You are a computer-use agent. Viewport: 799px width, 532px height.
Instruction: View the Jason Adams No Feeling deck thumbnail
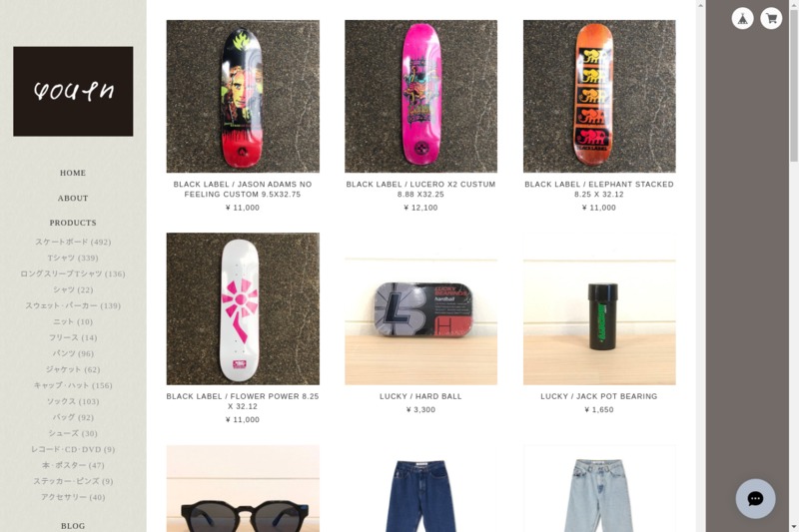[243, 96]
